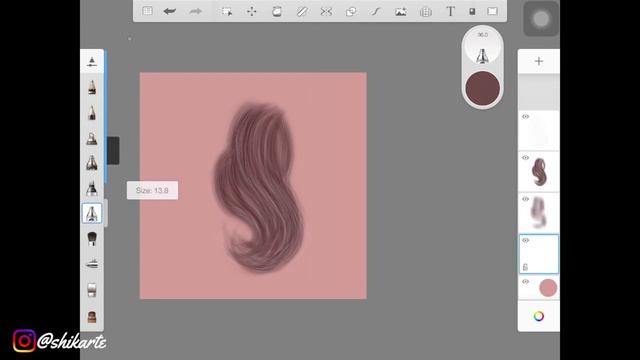
Task: Pick the first pencil brush in palette
Action: tap(92, 87)
